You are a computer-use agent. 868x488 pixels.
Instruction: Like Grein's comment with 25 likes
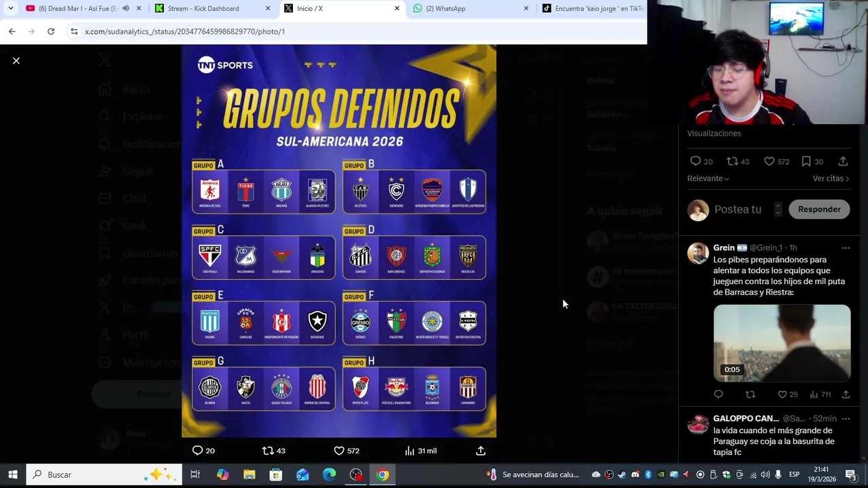(x=787, y=394)
